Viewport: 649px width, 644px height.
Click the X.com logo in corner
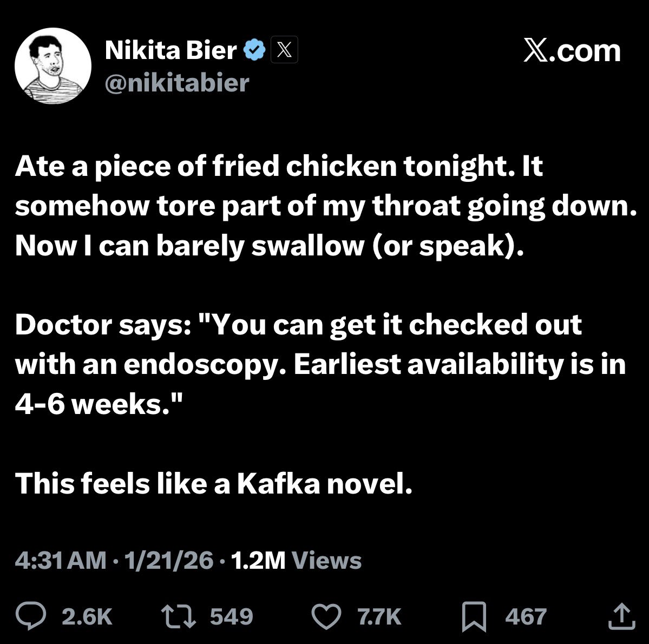point(572,51)
